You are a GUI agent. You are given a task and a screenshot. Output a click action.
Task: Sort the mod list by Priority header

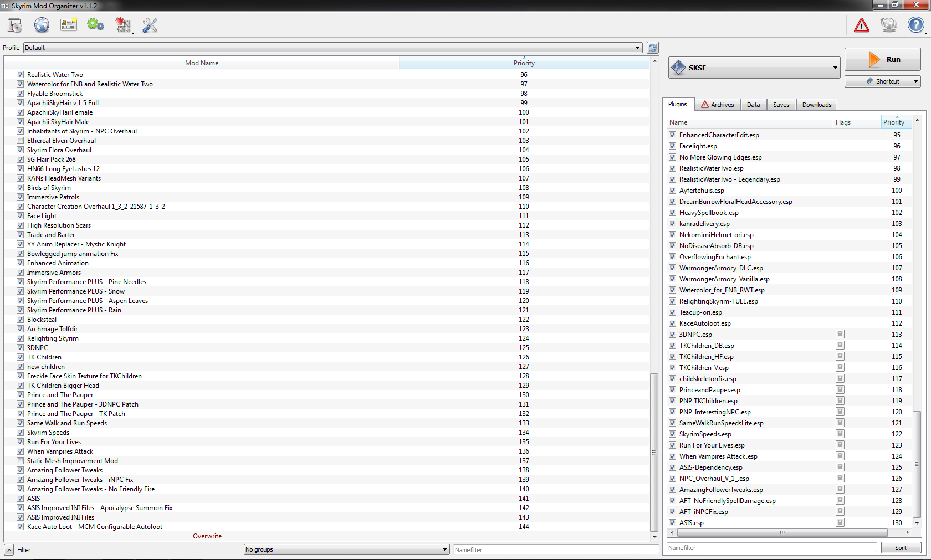coord(524,63)
